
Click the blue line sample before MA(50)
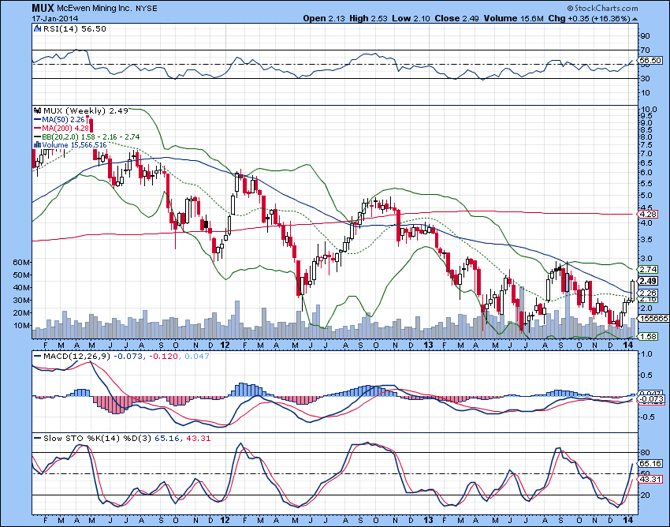[x=38, y=120]
